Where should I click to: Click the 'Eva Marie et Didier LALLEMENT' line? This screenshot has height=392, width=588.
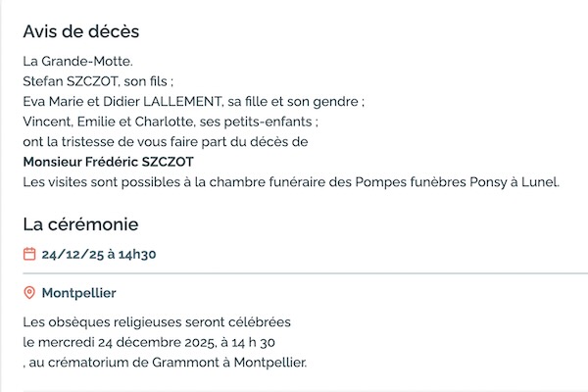point(193,101)
